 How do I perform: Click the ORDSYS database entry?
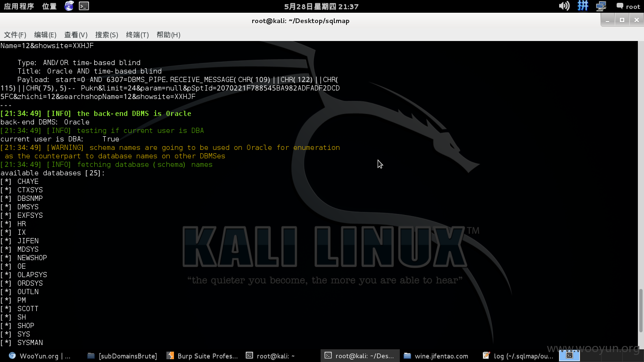[x=21, y=283]
